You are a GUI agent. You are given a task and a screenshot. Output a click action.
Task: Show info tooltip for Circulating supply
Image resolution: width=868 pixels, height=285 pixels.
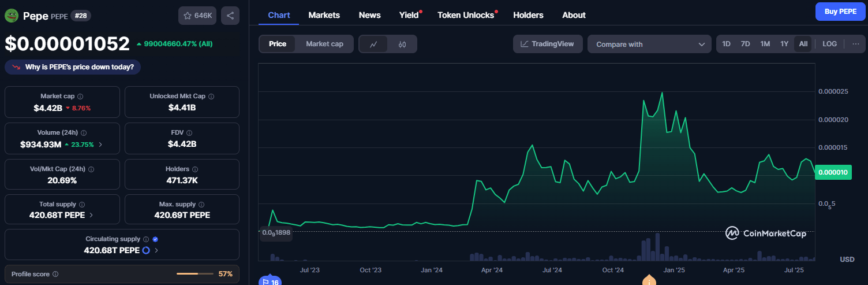145,239
